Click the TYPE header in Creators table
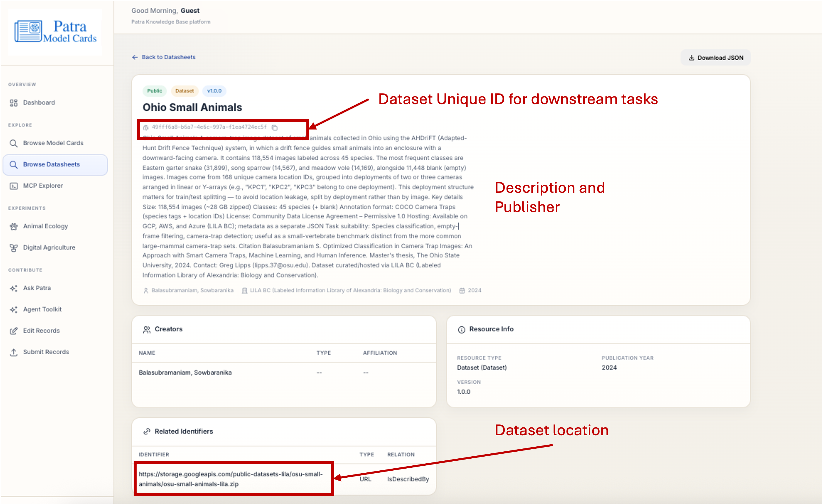The height and width of the screenshot is (504, 822). [x=324, y=353]
